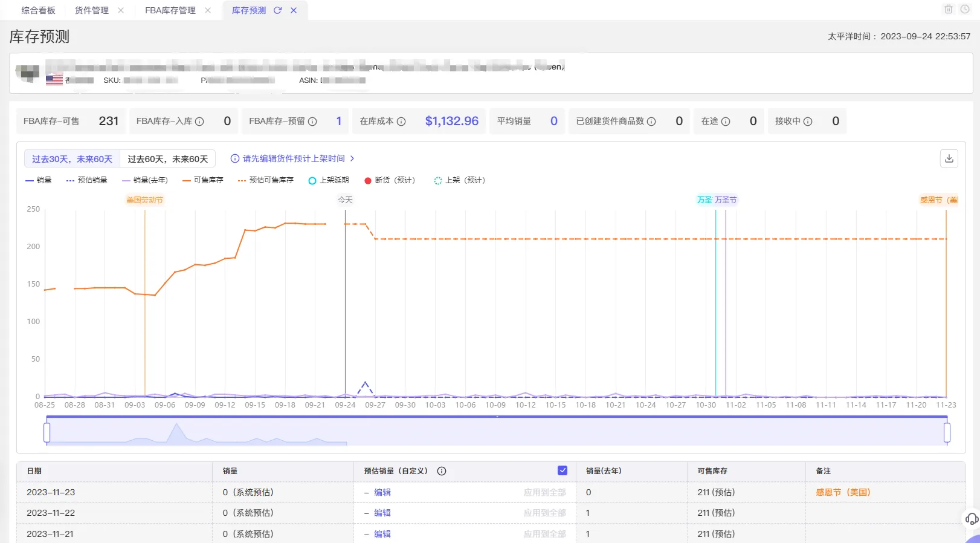Toggle the 预估销量（自定义）header checkbox
The height and width of the screenshot is (543, 980).
tap(563, 470)
